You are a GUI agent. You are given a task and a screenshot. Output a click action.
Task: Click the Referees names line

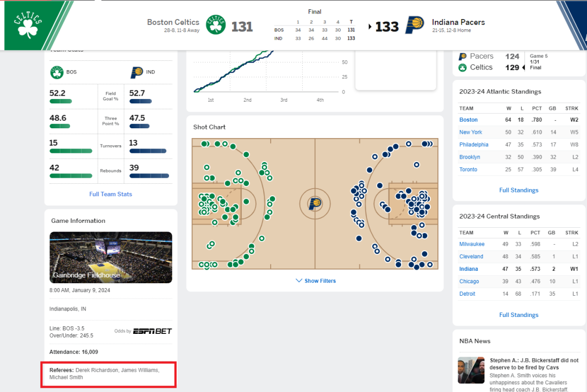104,374
